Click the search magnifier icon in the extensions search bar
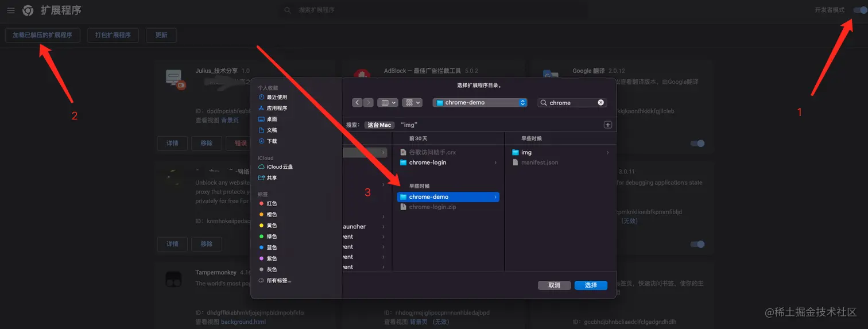The image size is (868, 329). click(288, 10)
